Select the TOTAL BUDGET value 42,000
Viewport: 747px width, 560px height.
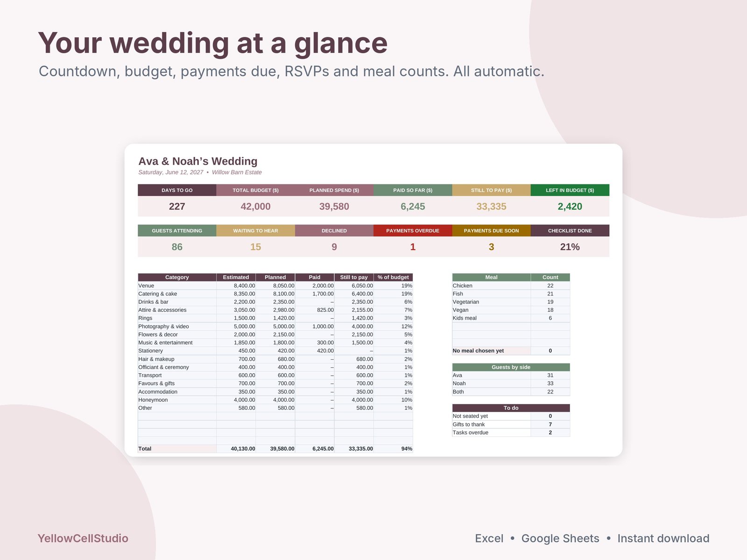tap(255, 206)
